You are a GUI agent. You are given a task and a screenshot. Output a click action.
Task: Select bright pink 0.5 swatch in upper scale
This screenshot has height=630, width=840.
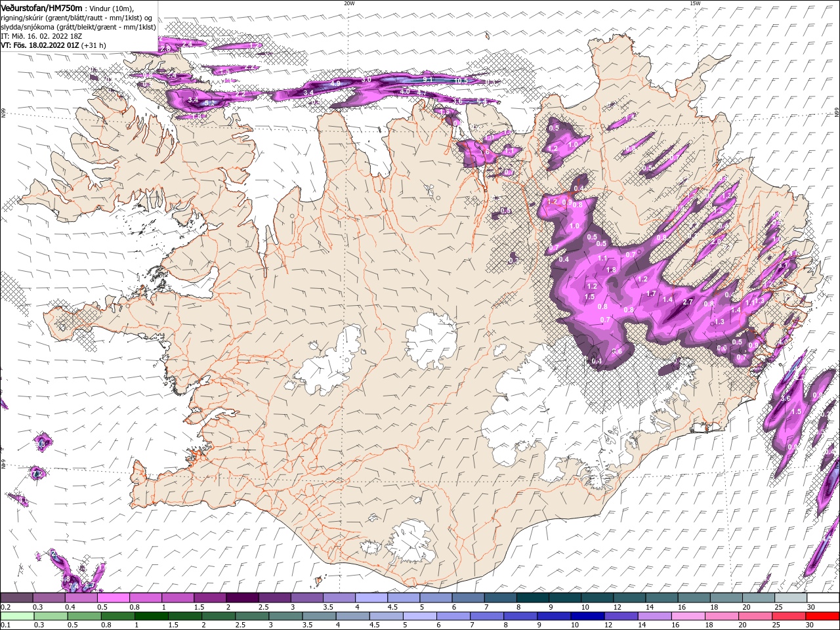(x=113, y=598)
